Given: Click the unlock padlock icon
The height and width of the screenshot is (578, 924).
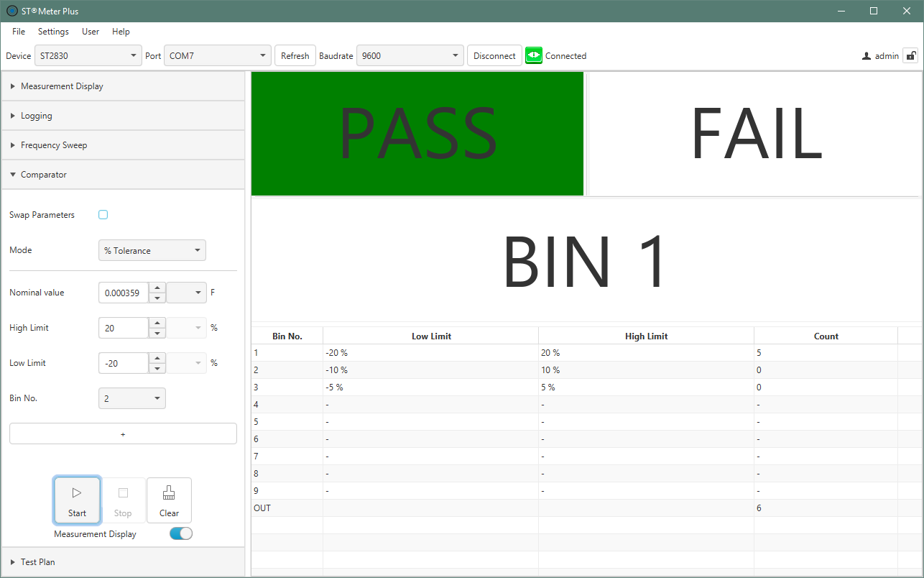Looking at the screenshot, I should [910, 55].
